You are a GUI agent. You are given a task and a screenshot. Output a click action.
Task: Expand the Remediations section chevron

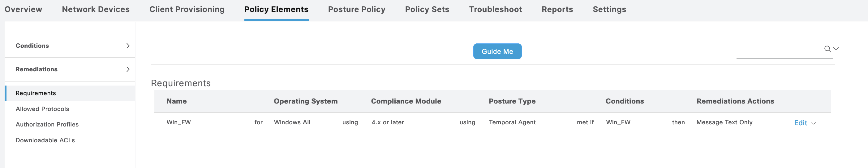(128, 69)
